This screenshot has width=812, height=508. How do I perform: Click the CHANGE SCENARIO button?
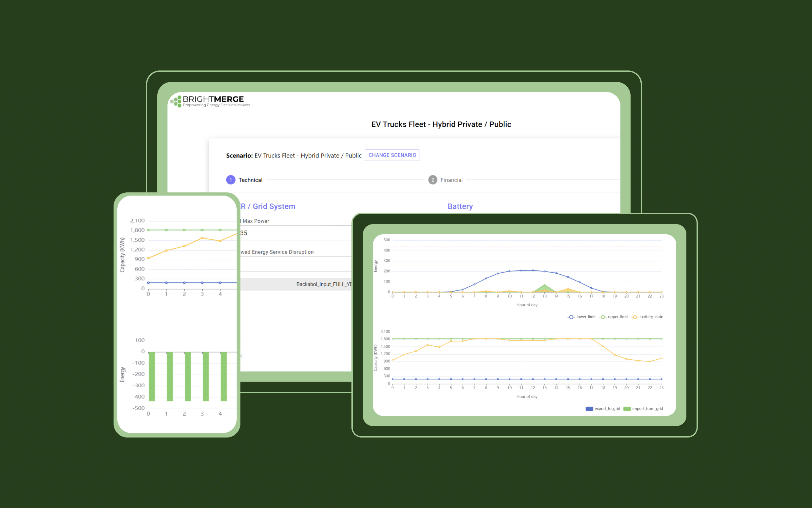(392, 155)
